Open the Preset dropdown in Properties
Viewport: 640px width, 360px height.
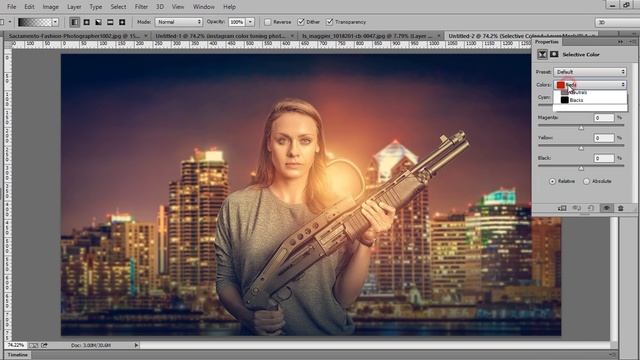click(590, 72)
